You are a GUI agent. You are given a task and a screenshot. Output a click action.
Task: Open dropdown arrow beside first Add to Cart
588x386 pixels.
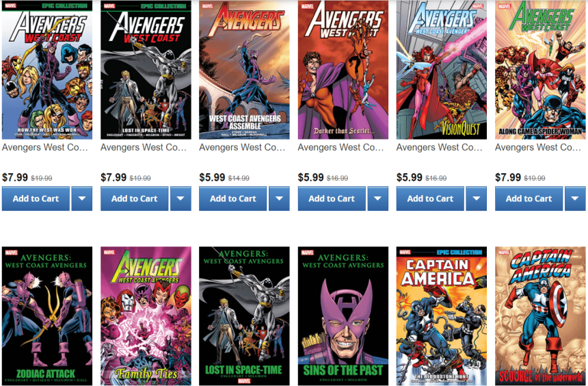point(82,198)
